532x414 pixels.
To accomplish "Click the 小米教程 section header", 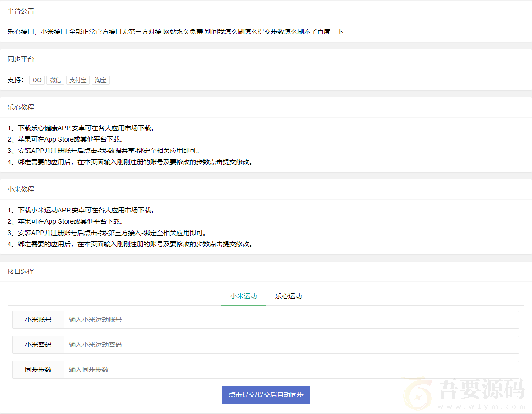I will [x=21, y=189].
